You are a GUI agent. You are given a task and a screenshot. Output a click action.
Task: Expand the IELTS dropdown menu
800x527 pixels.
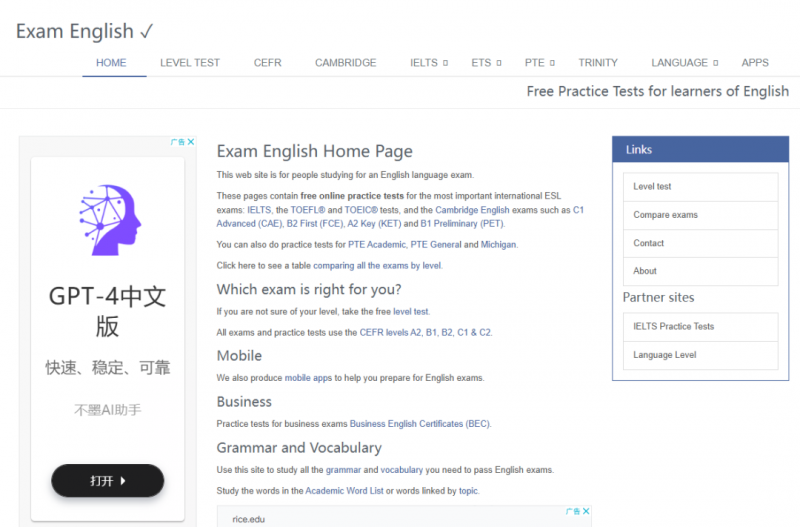(429, 63)
